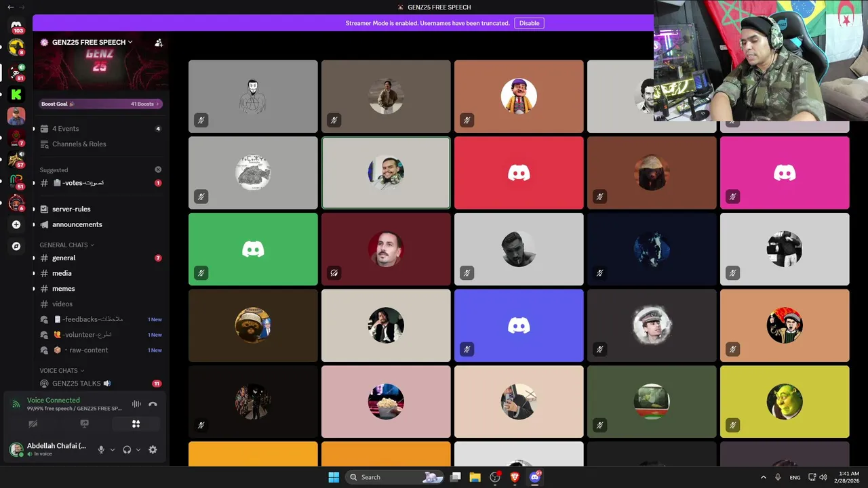Viewport: 868px width, 488px height.
Task: Click the green connection signal icon
Action: [16, 404]
